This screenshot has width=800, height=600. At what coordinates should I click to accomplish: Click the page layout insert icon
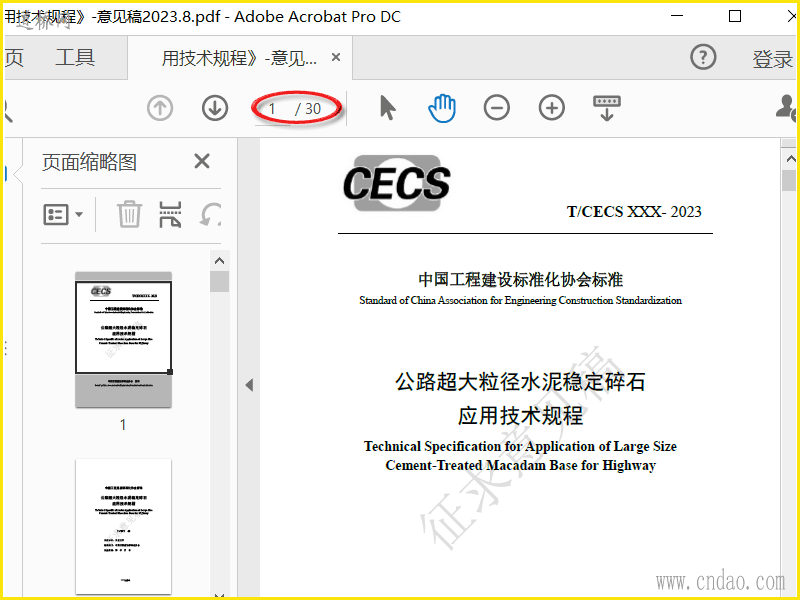[170, 214]
